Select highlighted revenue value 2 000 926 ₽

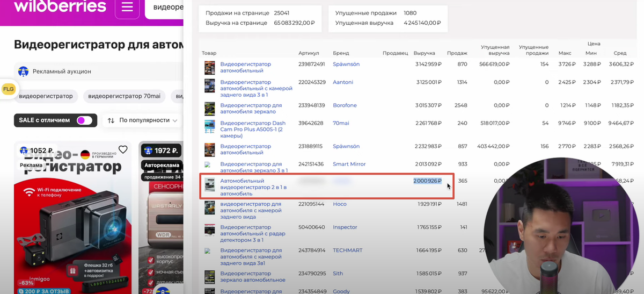[427, 181]
